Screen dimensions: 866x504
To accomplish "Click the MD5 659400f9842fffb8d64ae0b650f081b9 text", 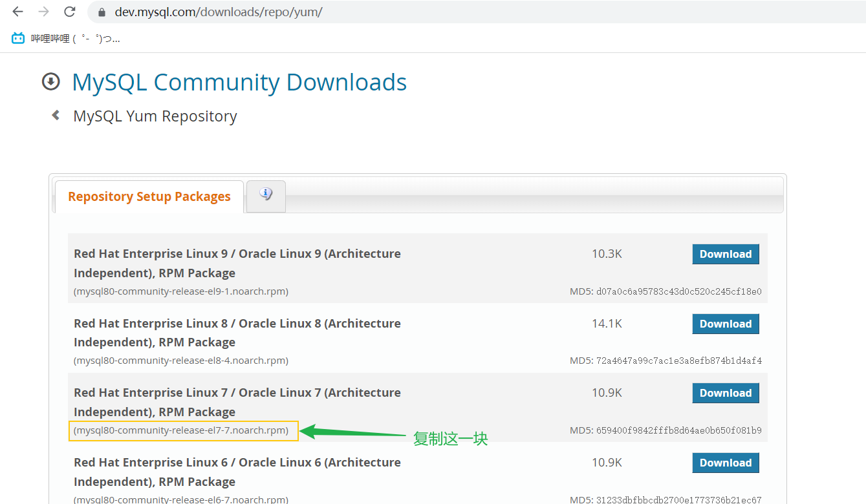I will (x=666, y=430).
